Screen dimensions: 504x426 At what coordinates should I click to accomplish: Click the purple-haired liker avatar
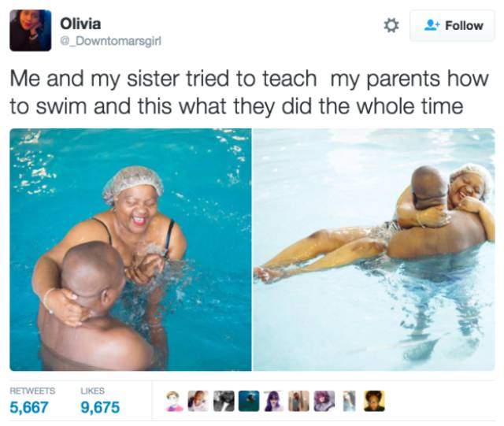[x=274, y=401]
